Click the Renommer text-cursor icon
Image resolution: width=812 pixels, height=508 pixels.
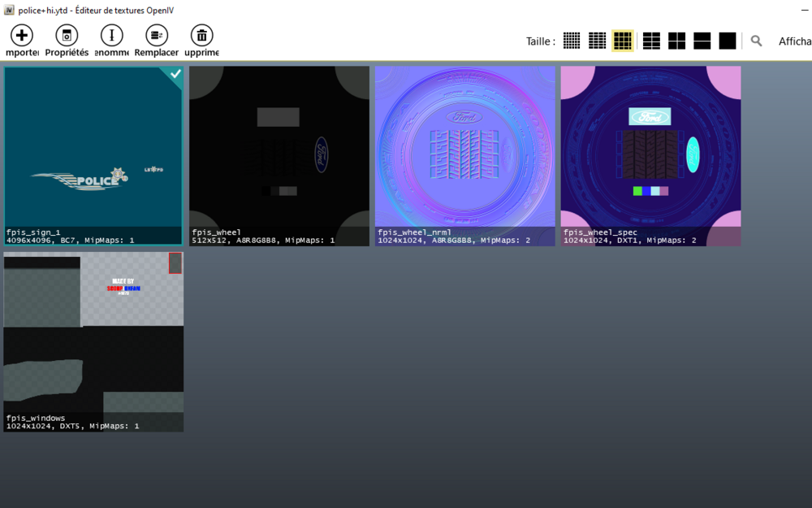coord(111,36)
